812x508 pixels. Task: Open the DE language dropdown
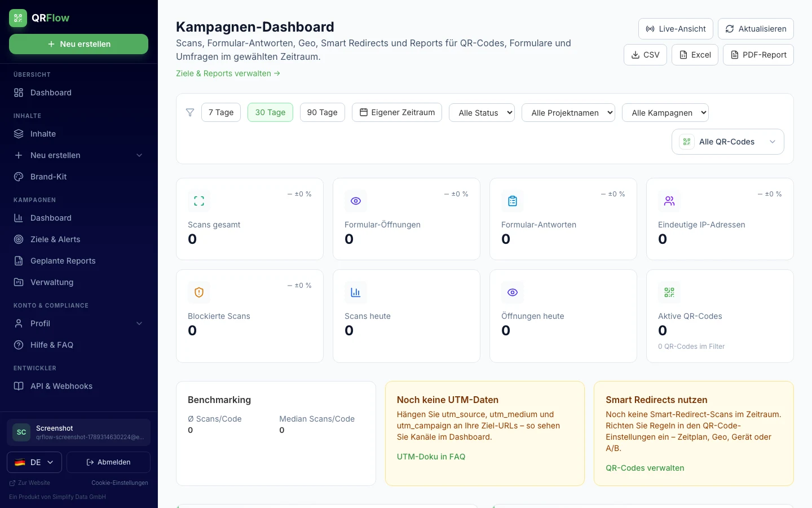[x=34, y=462]
